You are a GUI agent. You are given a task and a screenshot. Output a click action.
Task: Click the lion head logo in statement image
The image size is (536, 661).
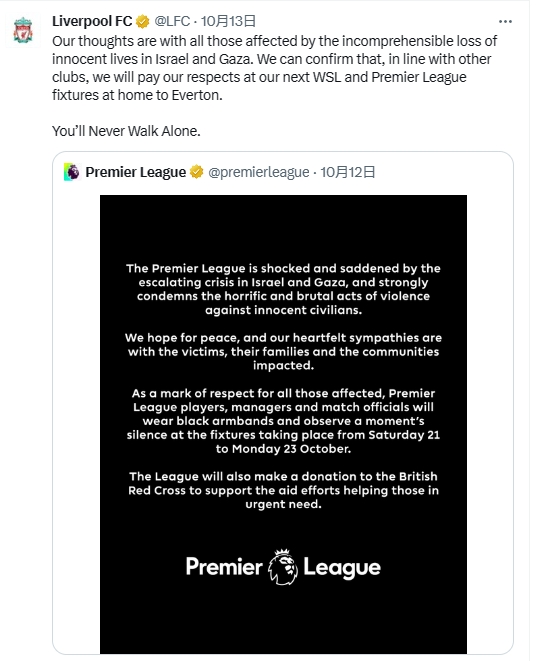(283, 567)
